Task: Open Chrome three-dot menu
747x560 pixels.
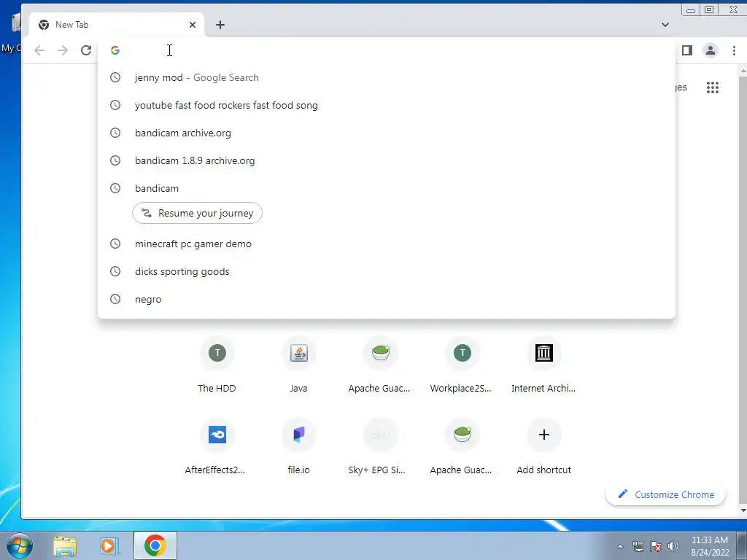Action: pos(734,50)
